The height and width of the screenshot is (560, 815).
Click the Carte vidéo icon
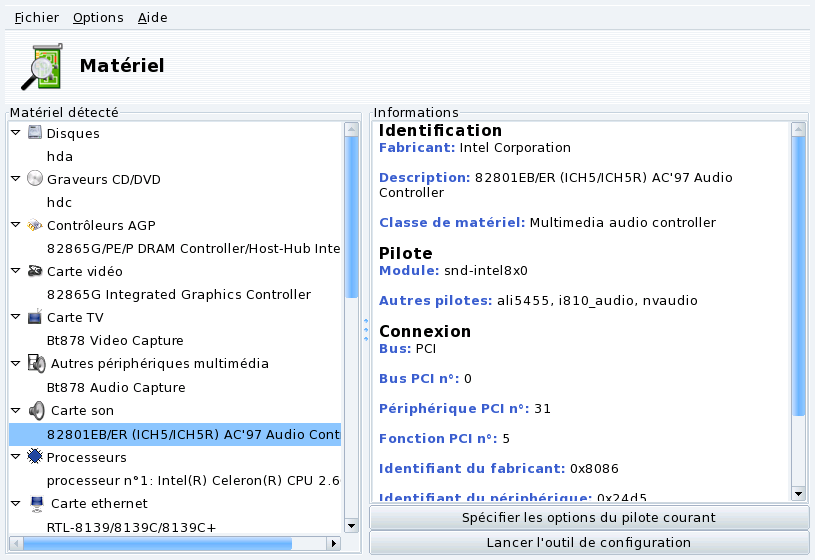[35, 271]
